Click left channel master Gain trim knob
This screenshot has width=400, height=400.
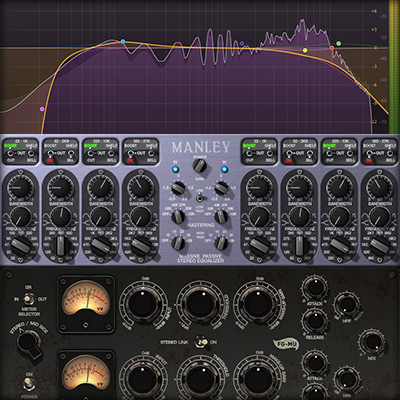pyautogui.click(x=178, y=188)
